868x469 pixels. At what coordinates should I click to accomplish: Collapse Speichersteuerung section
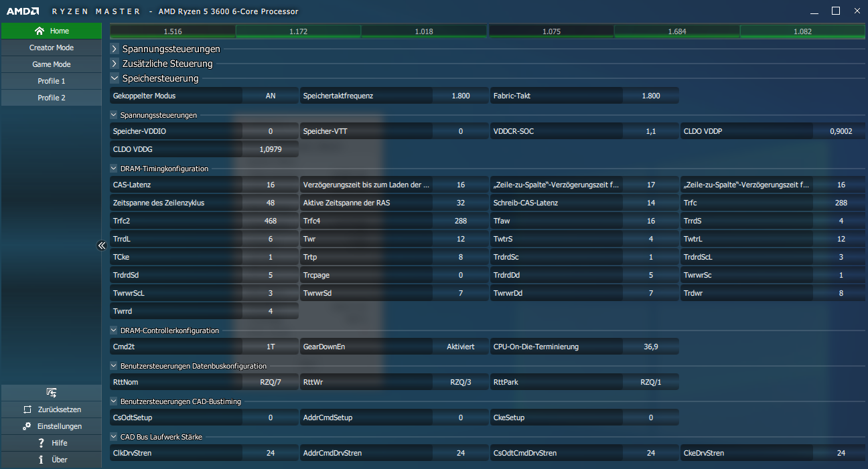115,78
